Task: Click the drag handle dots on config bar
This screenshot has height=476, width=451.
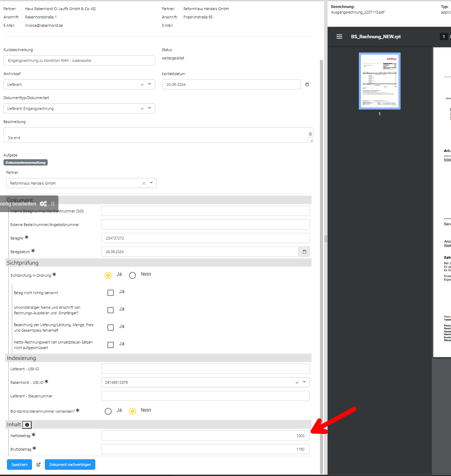Action: pyautogui.click(x=53, y=204)
